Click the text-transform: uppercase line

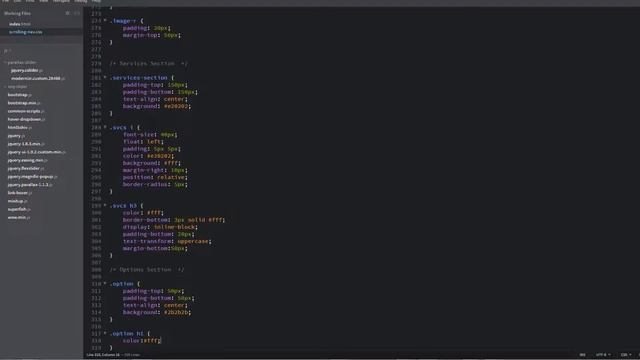[x=167, y=241]
